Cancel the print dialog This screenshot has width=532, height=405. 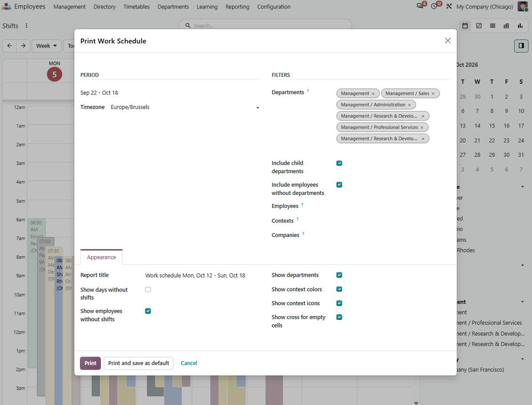[189, 363]
